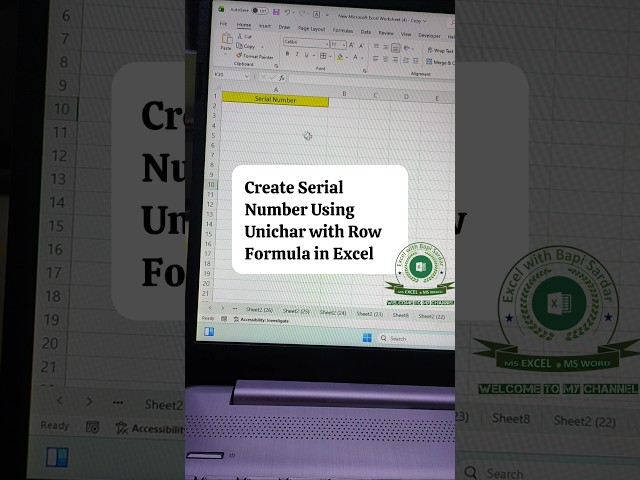Click the Windows Start button

[x=367, y=338]
